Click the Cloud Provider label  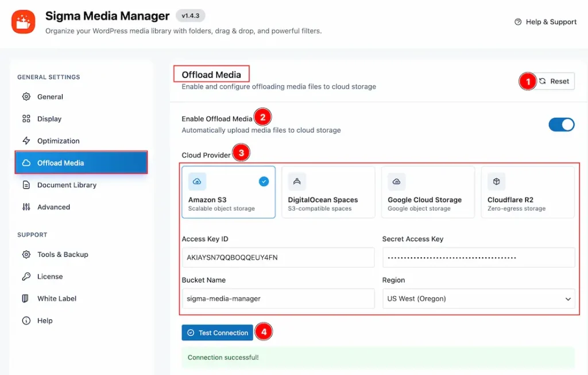point(206,155)
